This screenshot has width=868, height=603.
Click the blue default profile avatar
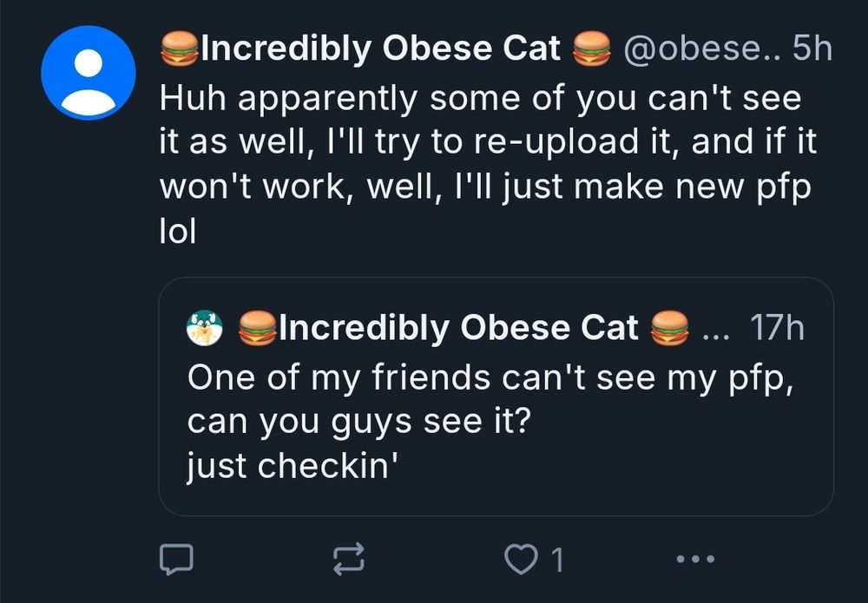click(x=88, y=73)
